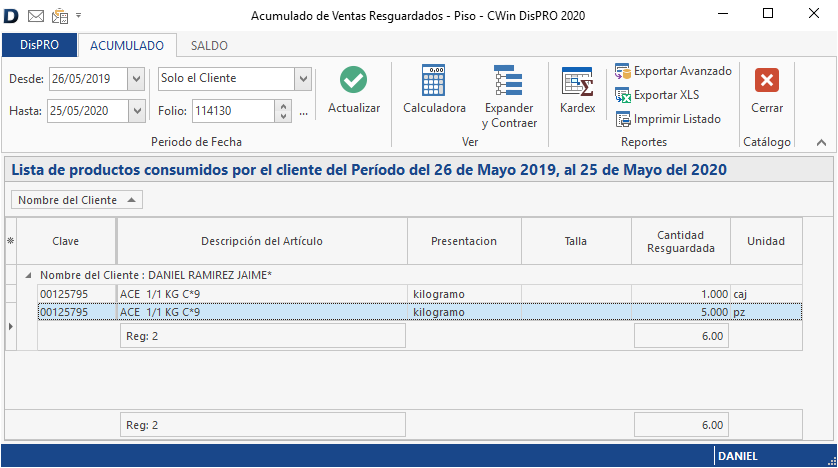This screenshot has height=468, width=838.
Task: Collapse the DANIEL RAMIREZ JAIME group
Action: (28, 275)
